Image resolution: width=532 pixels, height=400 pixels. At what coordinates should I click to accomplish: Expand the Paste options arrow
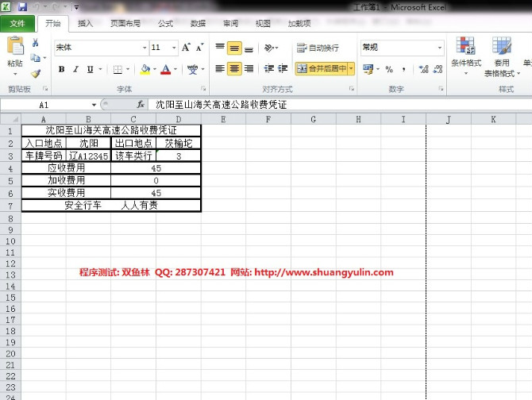(15, 74)
